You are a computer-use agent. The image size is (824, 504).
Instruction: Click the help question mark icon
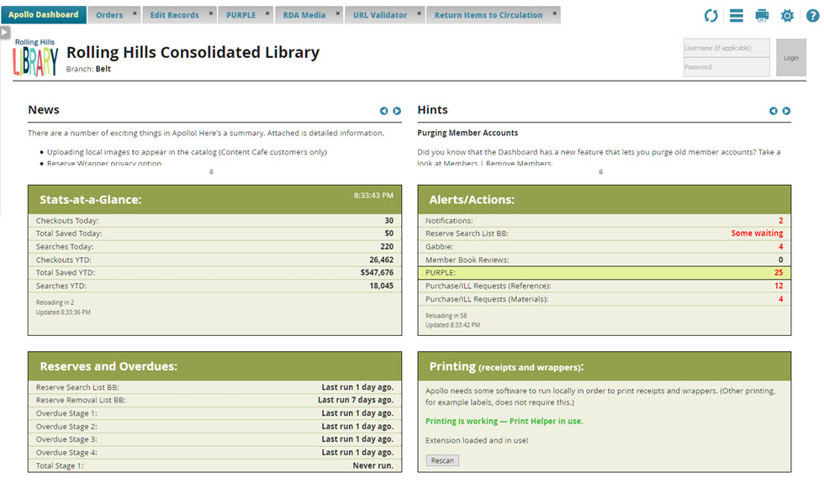point(811,16)
